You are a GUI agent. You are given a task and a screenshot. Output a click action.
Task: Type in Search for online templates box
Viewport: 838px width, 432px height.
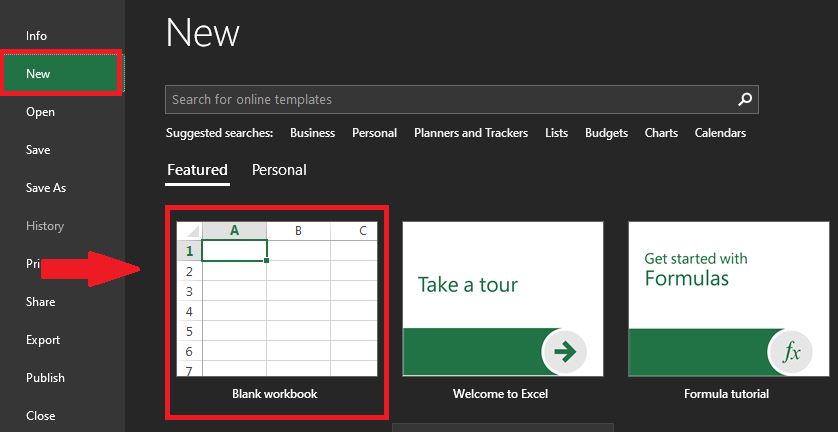click(448, 100)
